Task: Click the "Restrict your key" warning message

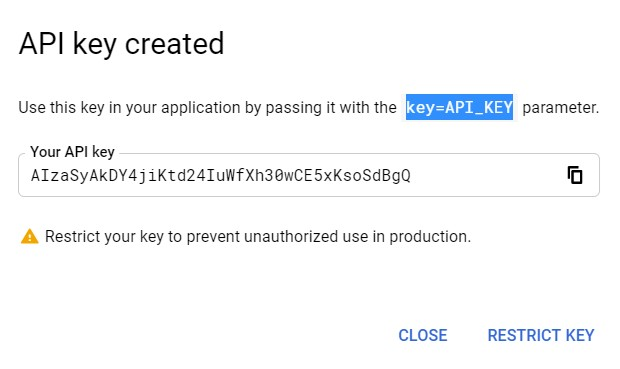Action: pos(258,237)
